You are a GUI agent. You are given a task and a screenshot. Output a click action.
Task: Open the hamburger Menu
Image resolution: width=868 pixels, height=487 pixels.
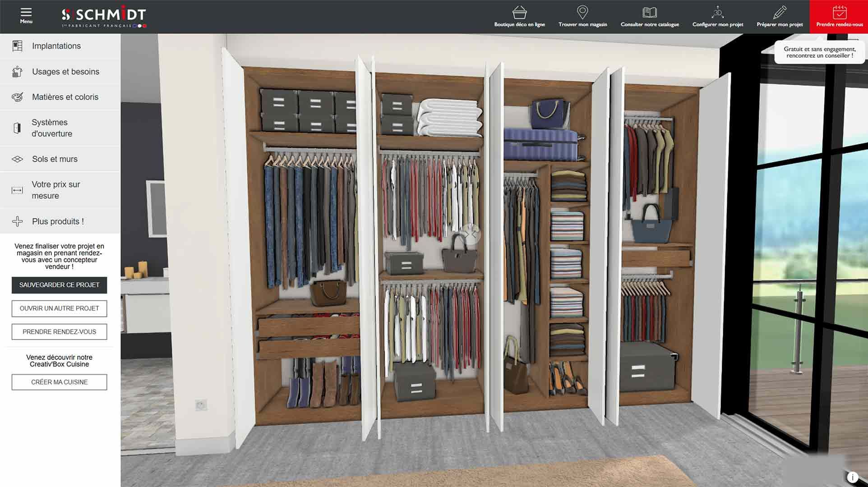(26, 13)
